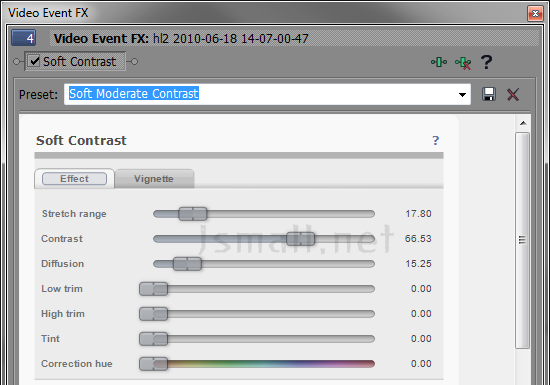Screen dimensions: 550x385
Task: Click the Low trim value 0.00
Action: (x=421, y=289)
